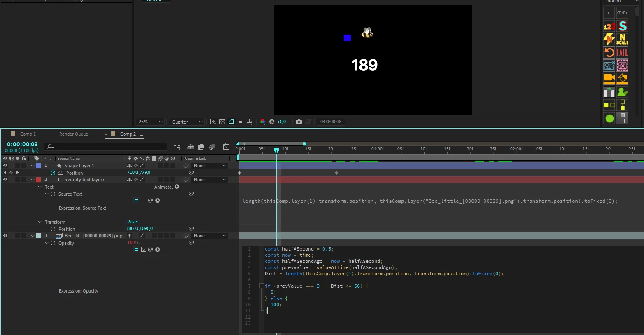Screen dimensions: 644x335
Task: Open the N SCALE script icon
Action: tap(622, 39)
